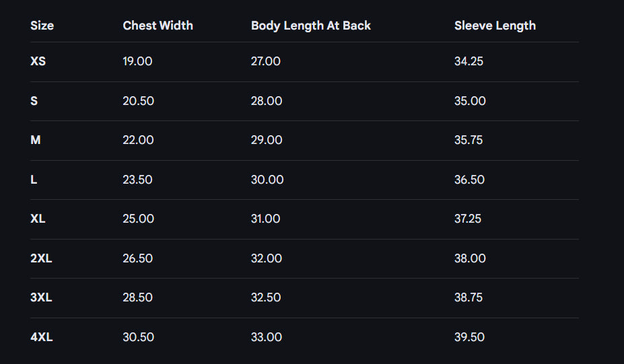Select the XL size row label
This screenshot has height=364, width=624.
[x=38, y=219]
